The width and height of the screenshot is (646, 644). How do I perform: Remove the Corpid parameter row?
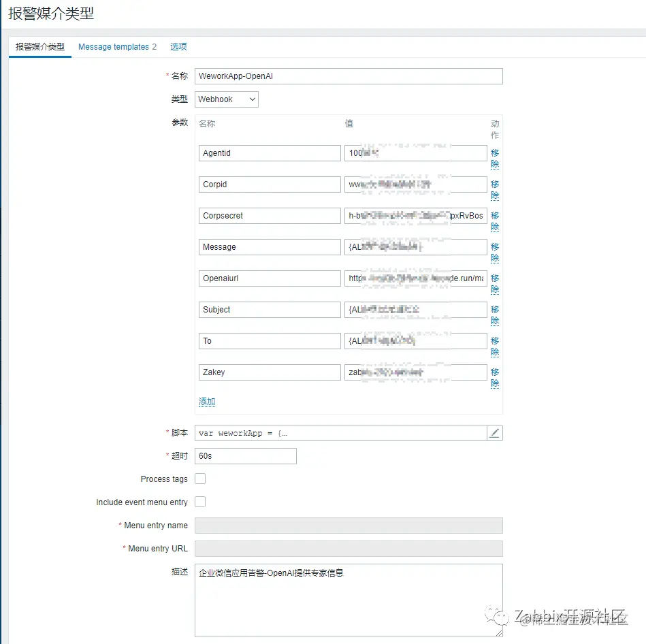pyautogui.click(x=495, y=190)
